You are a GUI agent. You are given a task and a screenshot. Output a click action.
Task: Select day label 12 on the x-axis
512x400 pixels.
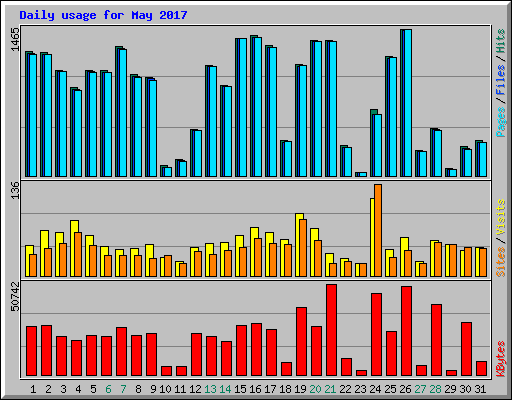coord(195,389)
